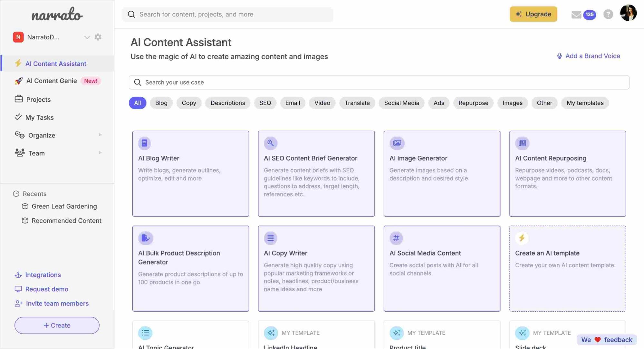Expand the Team submenu arrow
This screenshot has width=644, height=349.
coord(100,153)
